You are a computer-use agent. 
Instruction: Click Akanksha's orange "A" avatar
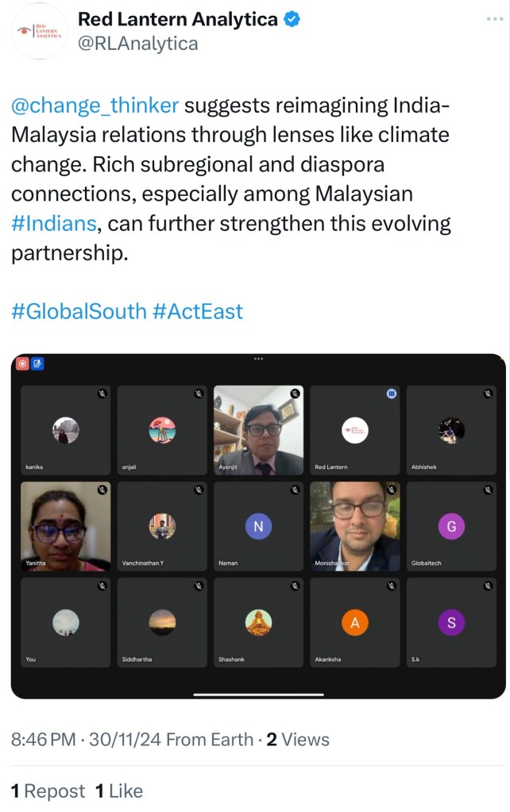pos(354,623)
